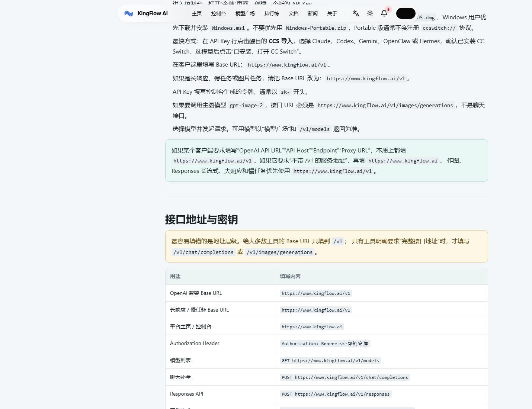The height and width of the screenshot is (409, 532).
Task: Click URL value in OpenAI 兼容 row
Action: tap(316, 293)
